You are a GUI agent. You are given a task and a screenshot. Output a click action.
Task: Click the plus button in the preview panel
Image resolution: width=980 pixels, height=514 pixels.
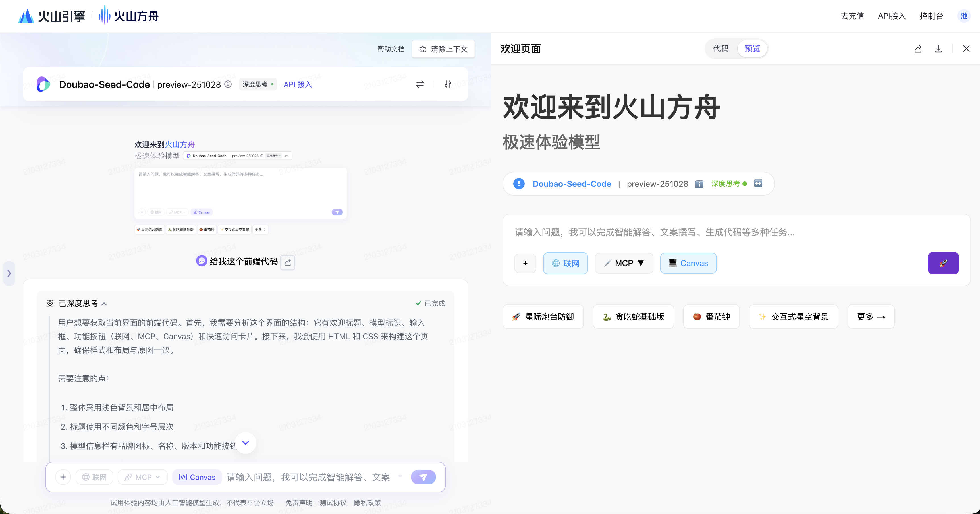click(x=525, y=263)
